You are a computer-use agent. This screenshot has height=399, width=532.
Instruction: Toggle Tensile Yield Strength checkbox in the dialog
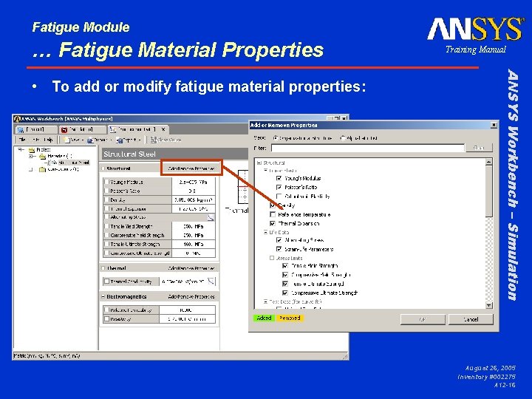coord(285,266)
